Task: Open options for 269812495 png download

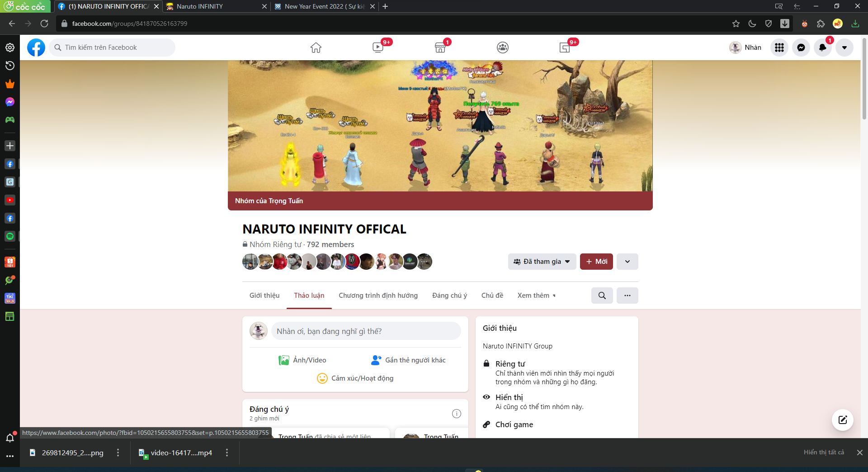Action: click(118, 453)
